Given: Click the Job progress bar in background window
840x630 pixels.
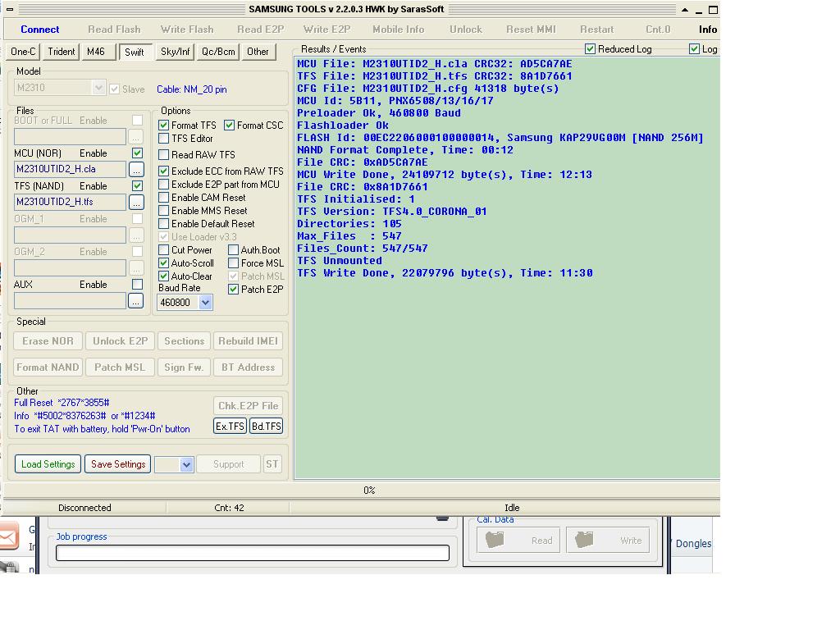Looking at the screenshot, I should pyautogui.click(x=253, y=553).
